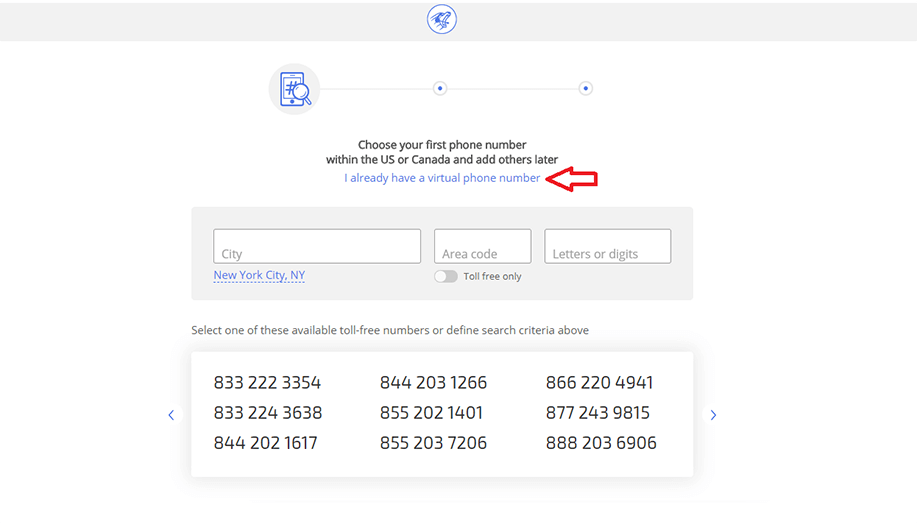Screen dimensions: 917x524
Task: Pick number 877 243 9815
Action: click(x=598, y=413)
